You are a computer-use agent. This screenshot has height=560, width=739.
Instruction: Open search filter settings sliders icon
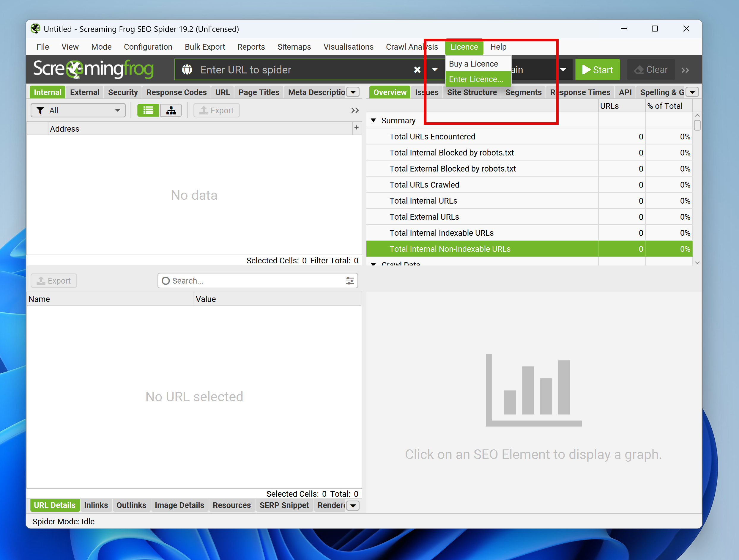(x=349, y=281)
